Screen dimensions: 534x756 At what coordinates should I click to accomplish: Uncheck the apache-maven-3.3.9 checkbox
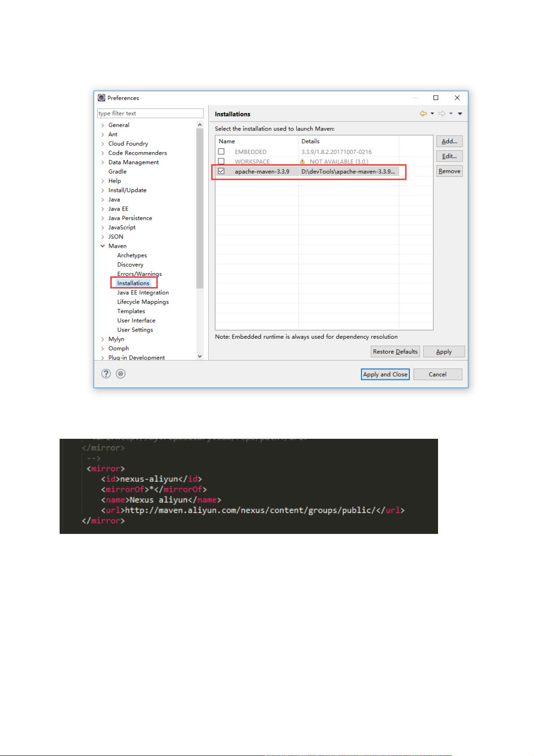[221, 171]
